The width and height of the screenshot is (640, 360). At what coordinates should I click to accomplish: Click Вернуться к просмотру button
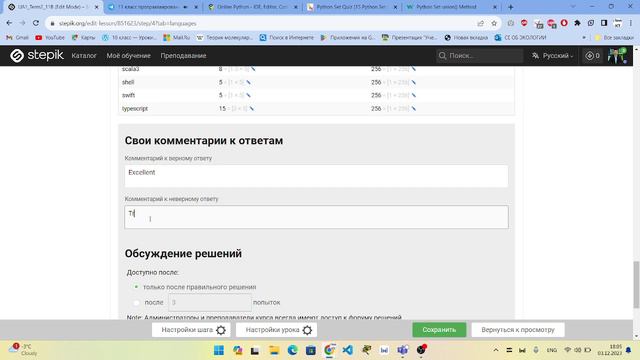coord(518,330)
